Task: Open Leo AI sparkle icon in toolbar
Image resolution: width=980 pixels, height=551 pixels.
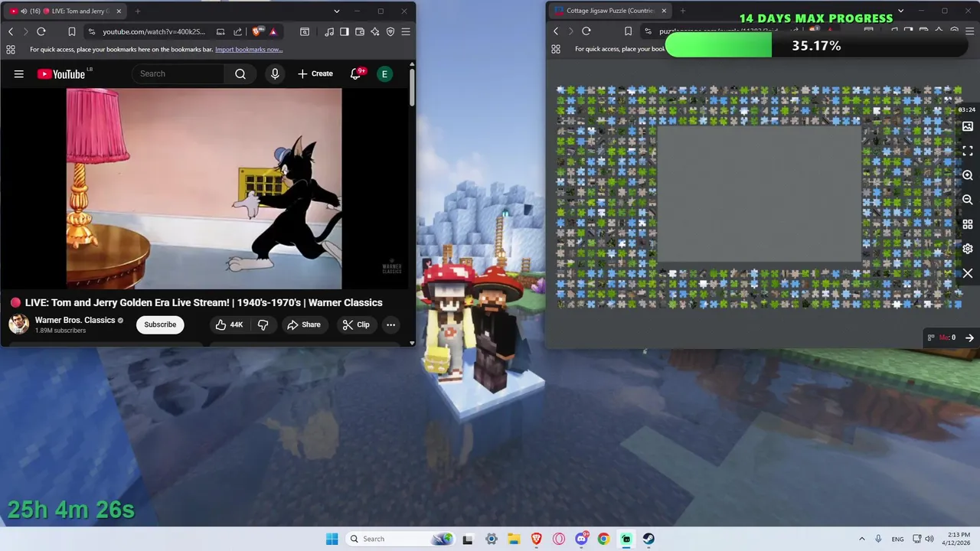Action: coord(375,31)
